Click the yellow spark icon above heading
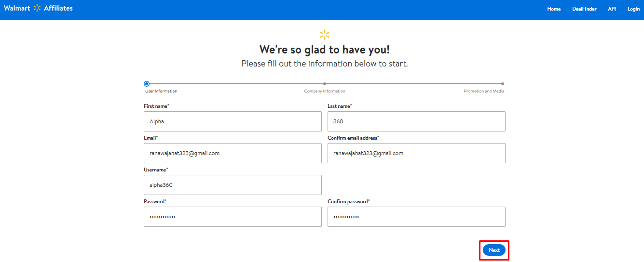Viewport: 644px width, 262px height. tap(325, 35)
